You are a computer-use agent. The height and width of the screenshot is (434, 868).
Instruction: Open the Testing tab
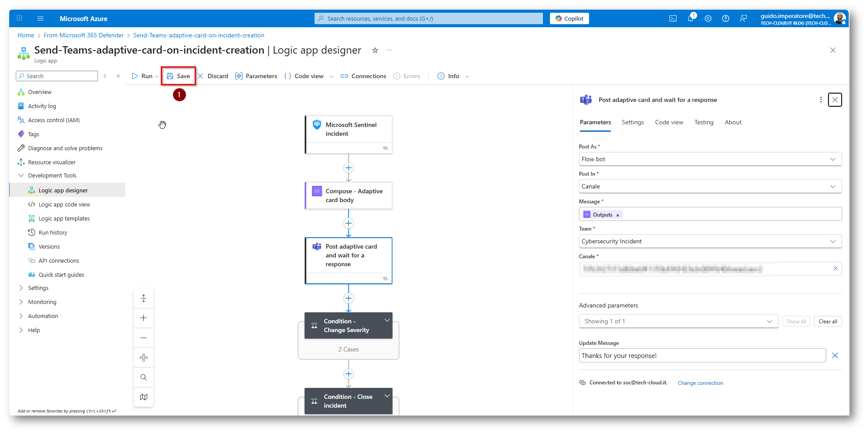click(704, 123)
